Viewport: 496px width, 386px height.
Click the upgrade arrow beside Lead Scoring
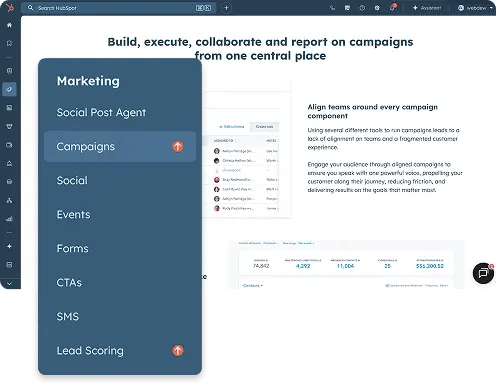tap(178, 350)
